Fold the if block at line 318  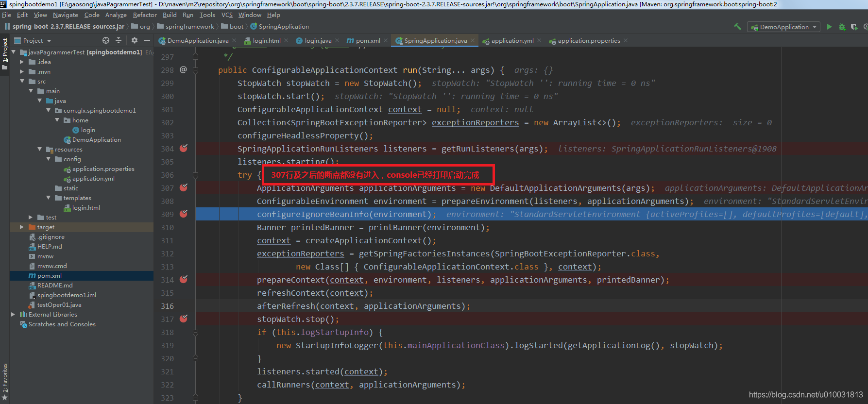click(196, 332)
